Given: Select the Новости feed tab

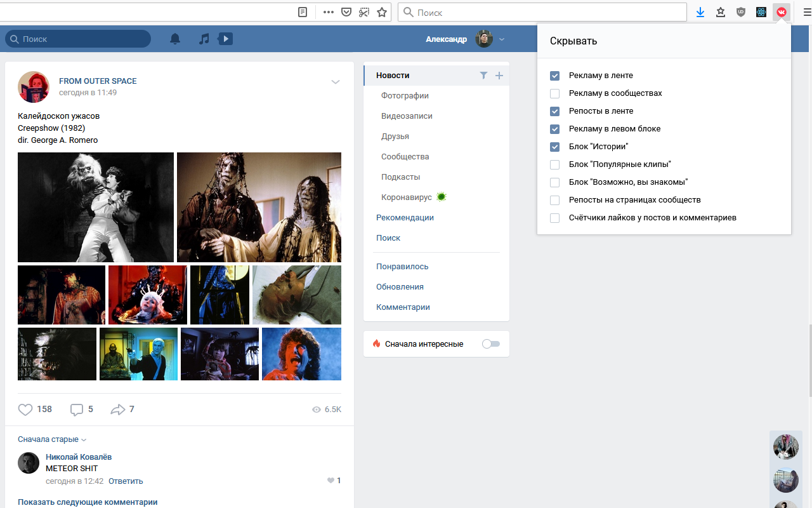Looking at the screenshot, I should 436,76.
